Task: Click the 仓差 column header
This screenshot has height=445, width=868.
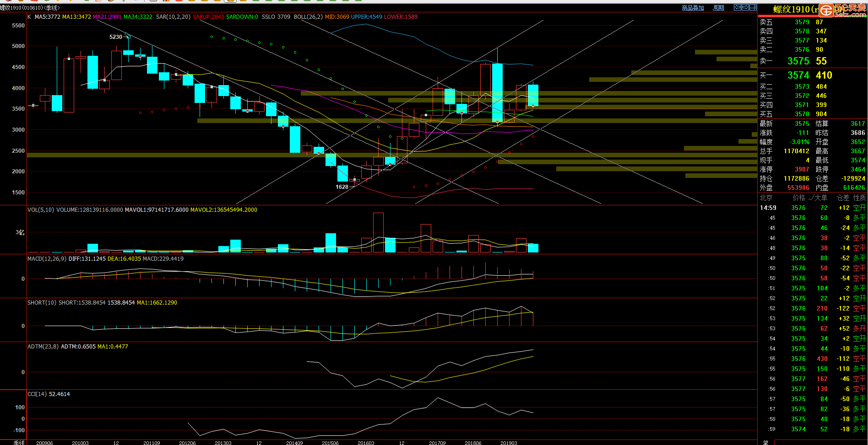Action: click(843, 198)
